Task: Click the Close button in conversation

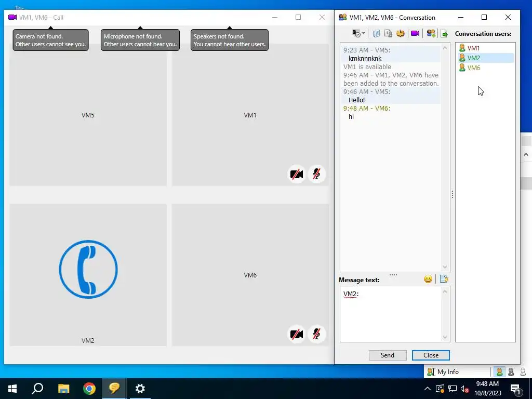Action: (431, 355)
